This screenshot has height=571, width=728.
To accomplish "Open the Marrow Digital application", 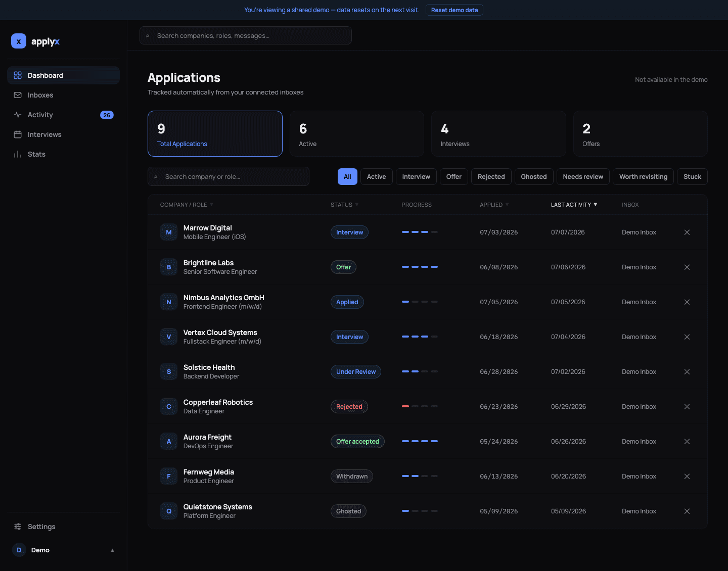I will 427,232.
